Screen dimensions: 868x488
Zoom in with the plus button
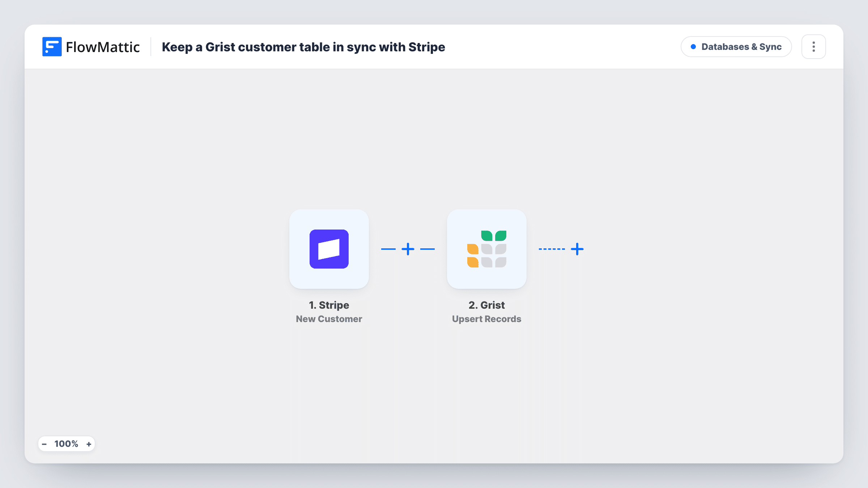coord(89,444)
